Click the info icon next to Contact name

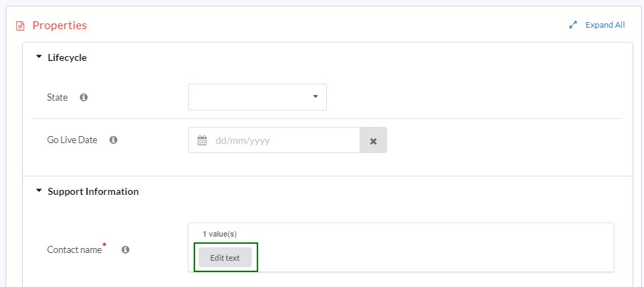tap(126, 249)
